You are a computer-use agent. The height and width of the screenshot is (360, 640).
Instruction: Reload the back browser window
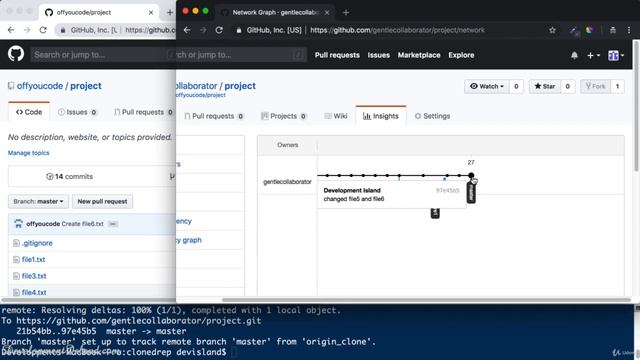click(x=43, y=30)
